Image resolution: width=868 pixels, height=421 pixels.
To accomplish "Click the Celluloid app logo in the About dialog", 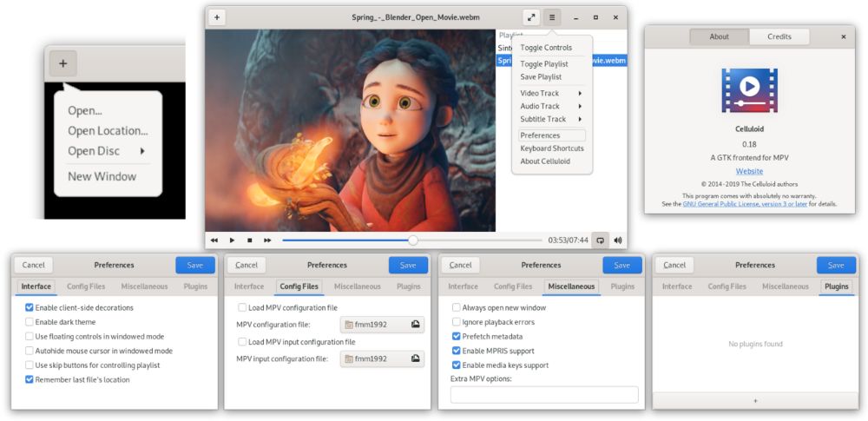I will [749, 90].
